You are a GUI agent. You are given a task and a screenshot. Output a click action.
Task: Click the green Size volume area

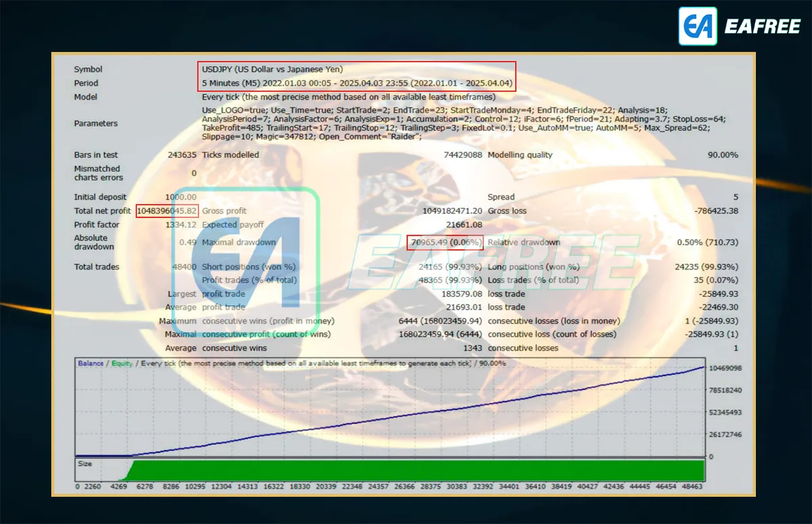click(x=416, y=470)
